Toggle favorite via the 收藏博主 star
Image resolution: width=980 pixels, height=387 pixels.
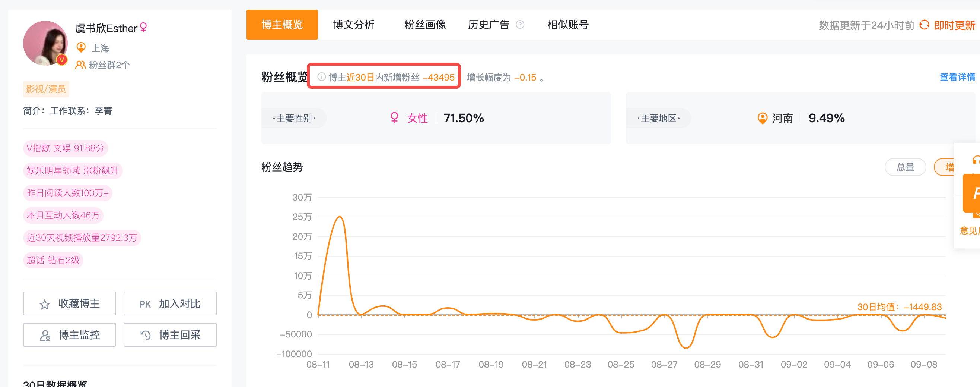coord(45,303)
